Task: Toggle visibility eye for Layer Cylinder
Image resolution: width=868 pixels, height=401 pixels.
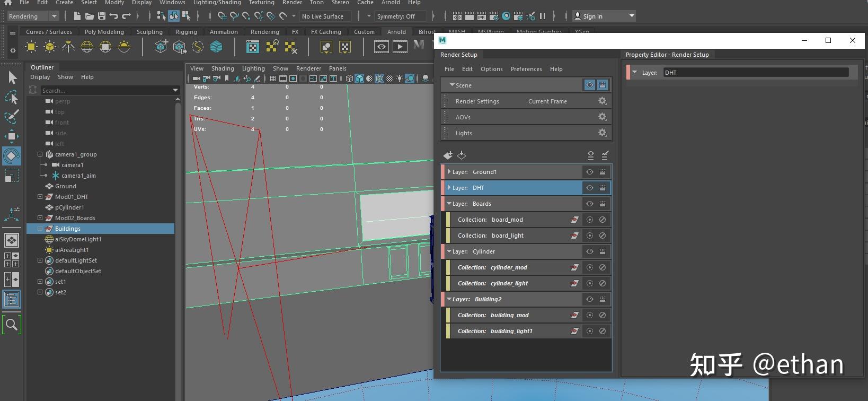Action: point(589,251)
